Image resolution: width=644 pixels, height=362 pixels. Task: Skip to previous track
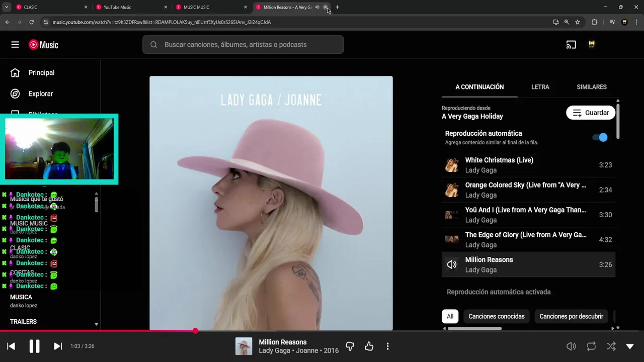click(x=11, y=346)
